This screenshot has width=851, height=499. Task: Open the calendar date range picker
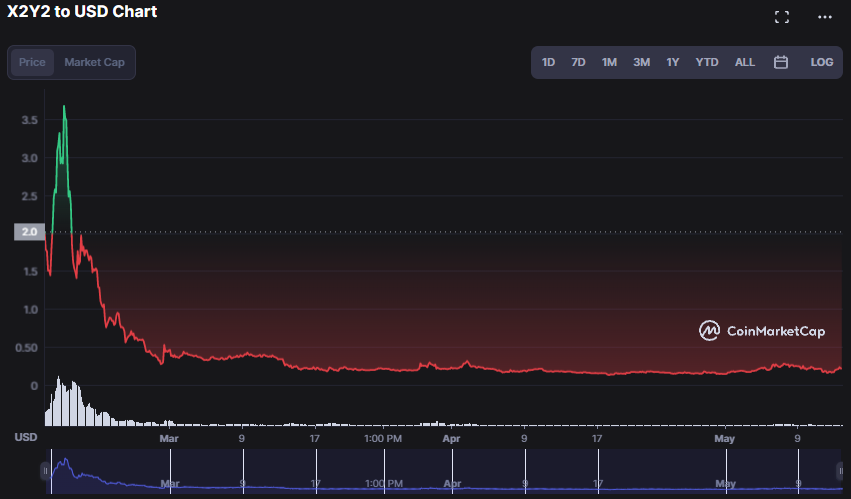click(781, 62)
